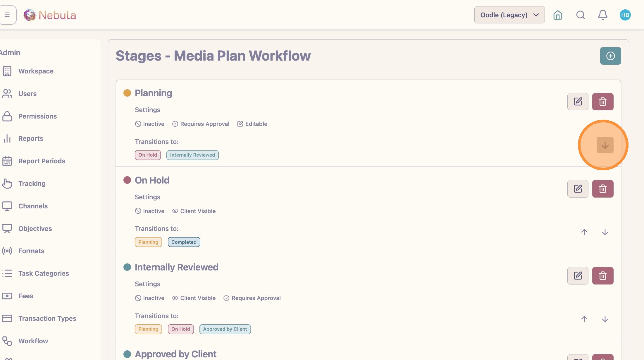Viewport: 644px width, 360px height.
Task: Click Approved by Client transition tag
Action: click(x=225, y=329)
